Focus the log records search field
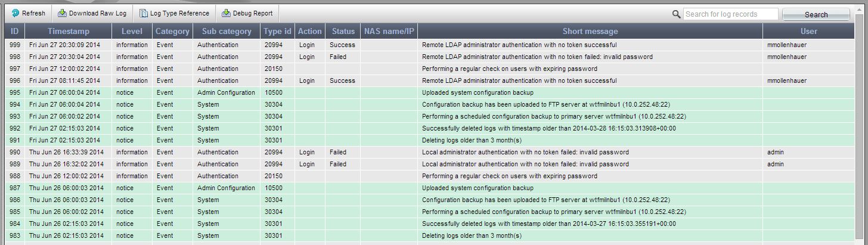Viewport: 868px width, 245px height. (731, 14)
